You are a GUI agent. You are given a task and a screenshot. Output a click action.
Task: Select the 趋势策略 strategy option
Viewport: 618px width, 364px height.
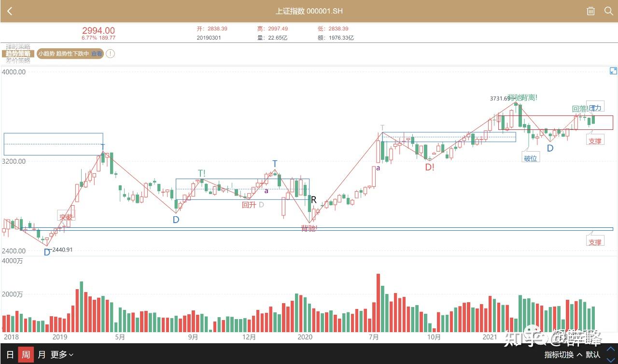coord(18,54)
